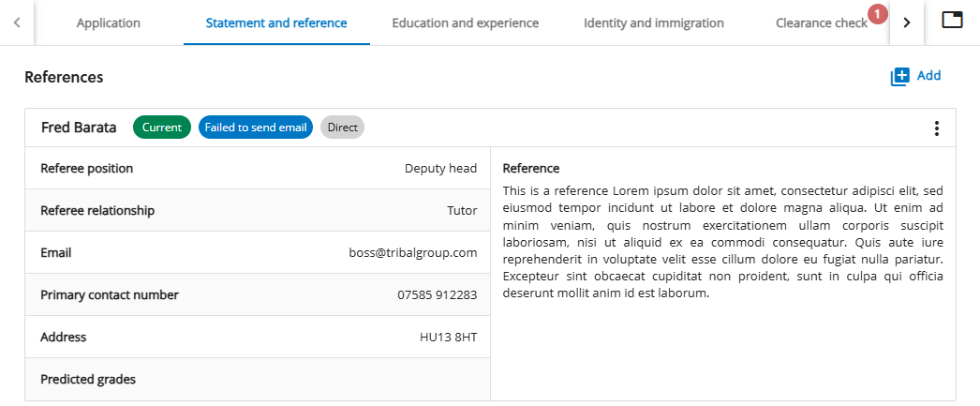Click the green Current status badge
Image resolution: width=980 pixels, height=406 pixels.
pyautogui.click(x=162, y=128)
